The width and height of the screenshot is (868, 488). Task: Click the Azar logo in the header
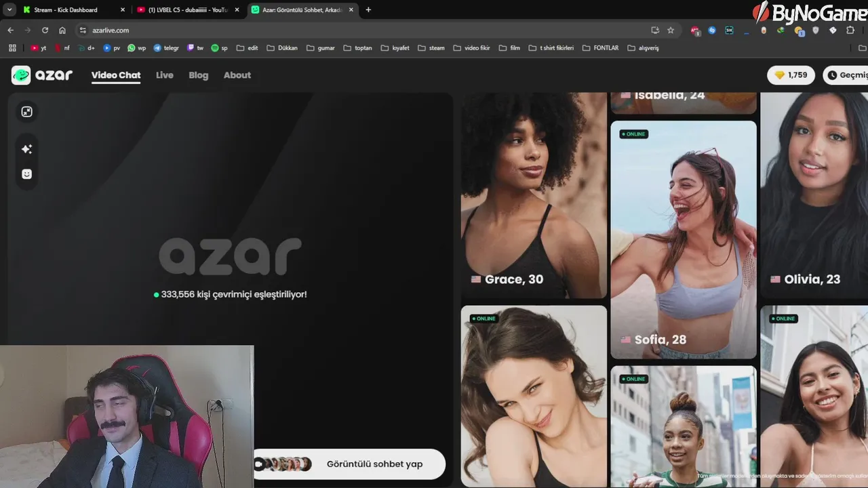click(x=42, y=75)
